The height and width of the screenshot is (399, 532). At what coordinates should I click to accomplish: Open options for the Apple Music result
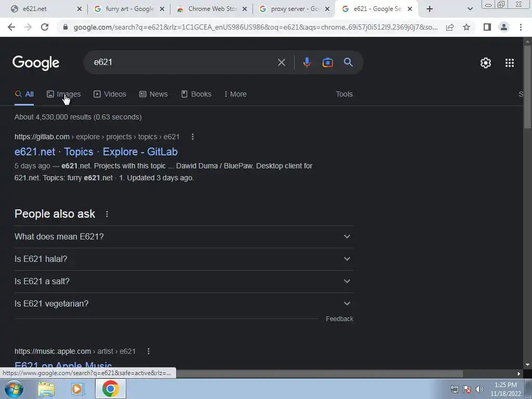[x=148, y=351]
